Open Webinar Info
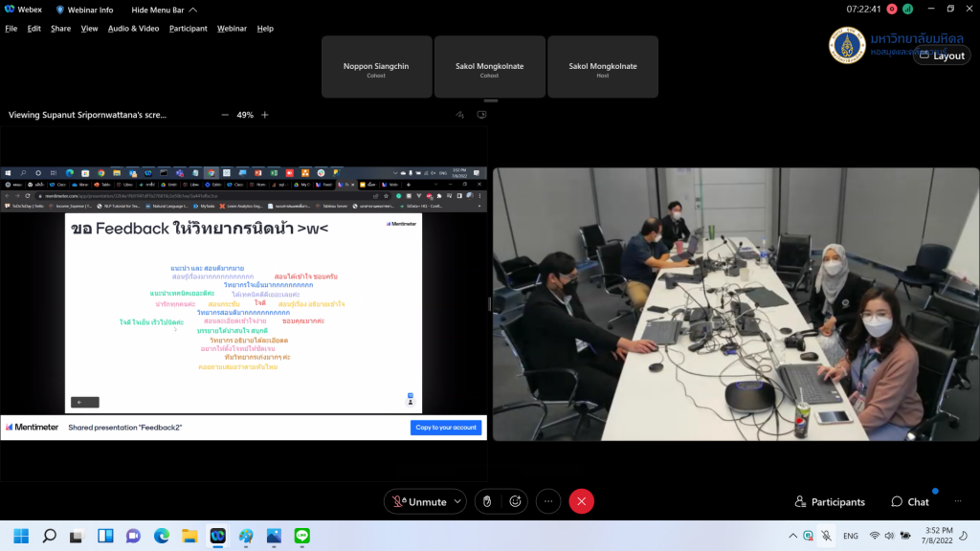980x551 pixels. click(x=85, y=10)
